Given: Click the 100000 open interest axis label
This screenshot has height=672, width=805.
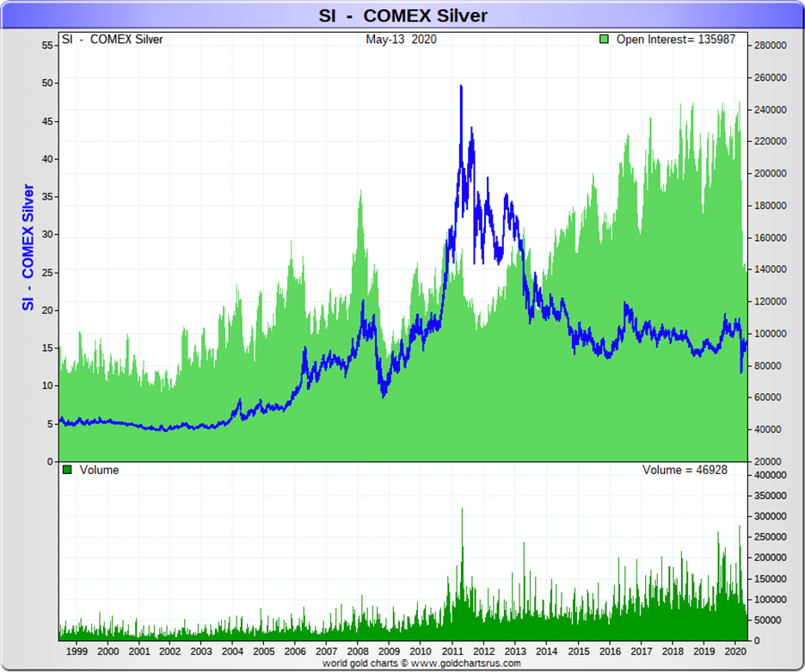Looking at the screenshot, I should [770, 334].
